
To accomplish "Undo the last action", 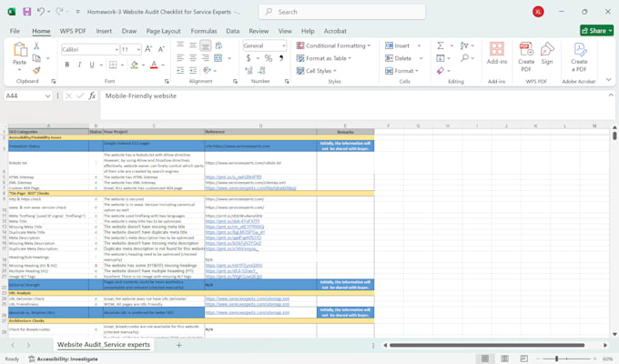I will pos(41,12).
